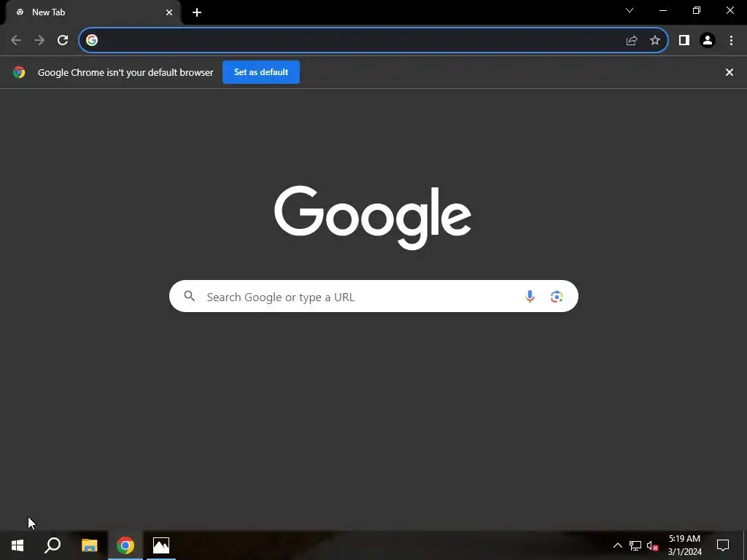
Task: Close the New Tab tab
Action: pos(169,12)
